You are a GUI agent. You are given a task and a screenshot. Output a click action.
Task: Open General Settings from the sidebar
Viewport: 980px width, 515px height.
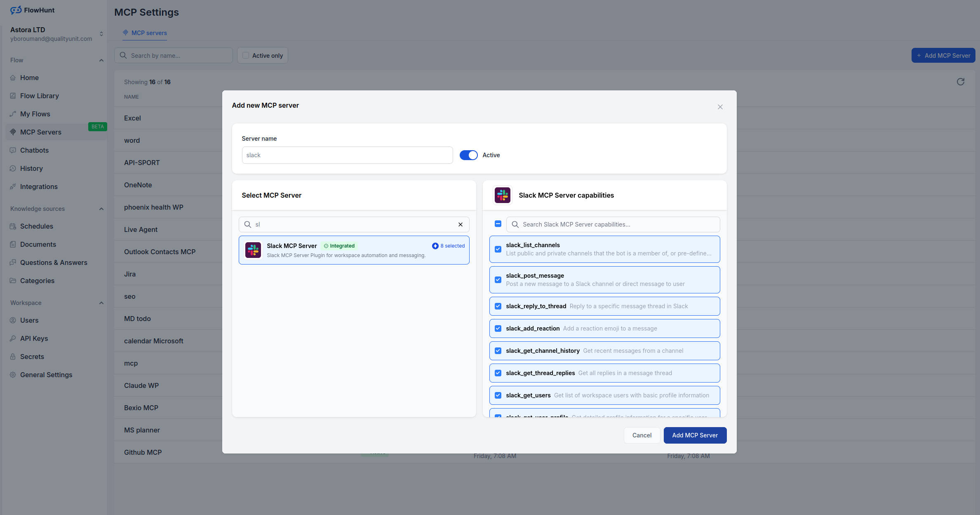[x=46, y=374]
